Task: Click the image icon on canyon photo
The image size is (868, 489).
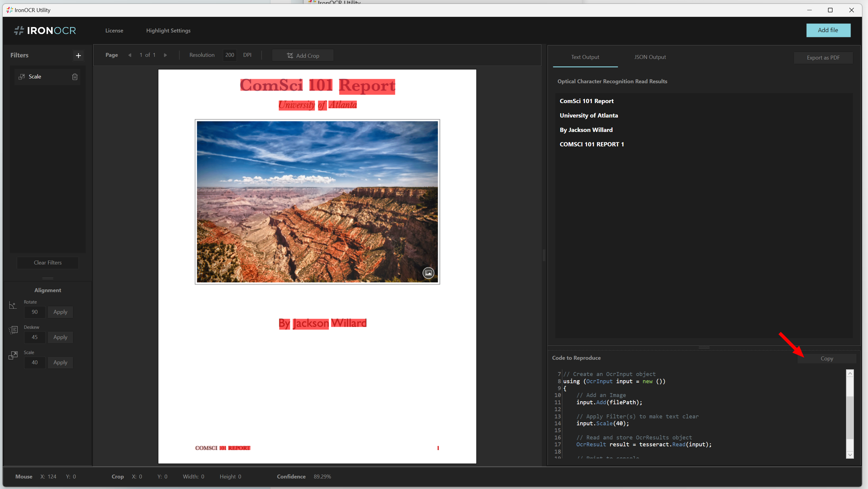Action: pos(428,273)
